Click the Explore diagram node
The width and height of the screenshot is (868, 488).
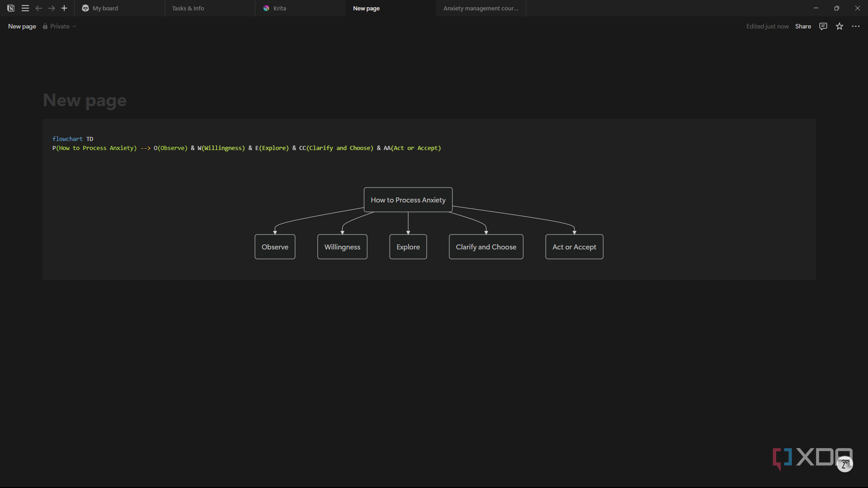(x=408, y=247)
